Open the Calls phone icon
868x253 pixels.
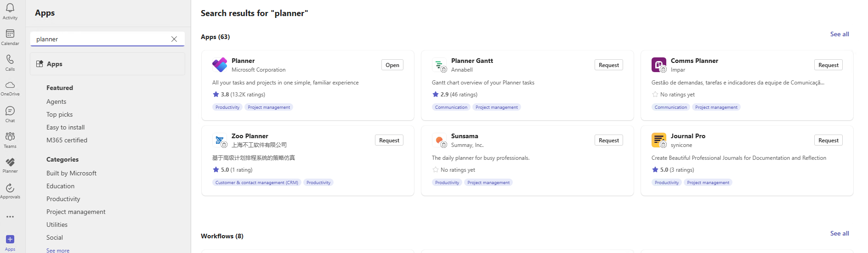pyautogui.click(x=10, y=59)
